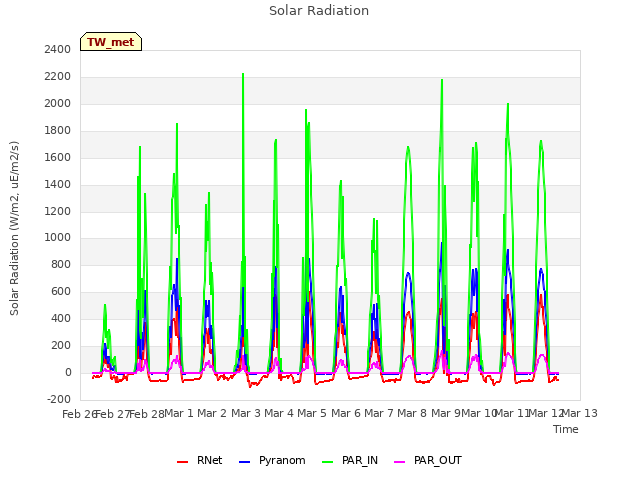Toggle the PAR_IN legend entry
The image size is (640, 480).
[350, 460]
